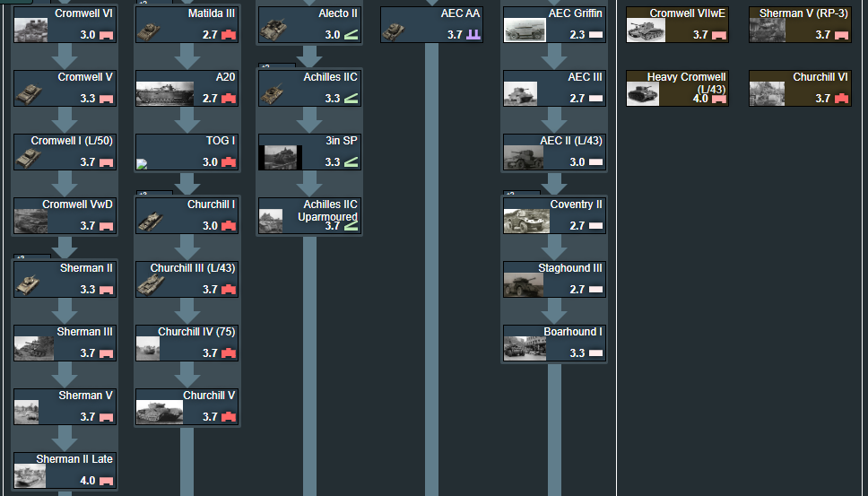Click the light vehicle icon on AEC Griffin

(x=595, y=35)
